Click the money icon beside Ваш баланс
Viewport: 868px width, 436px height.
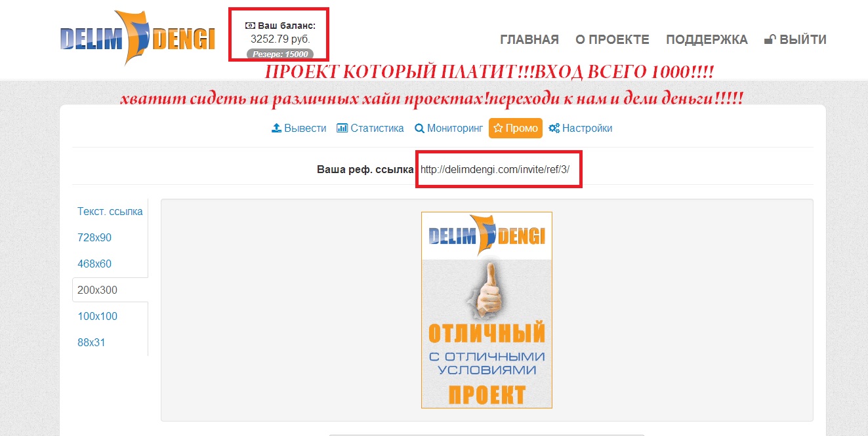(250, 26)
